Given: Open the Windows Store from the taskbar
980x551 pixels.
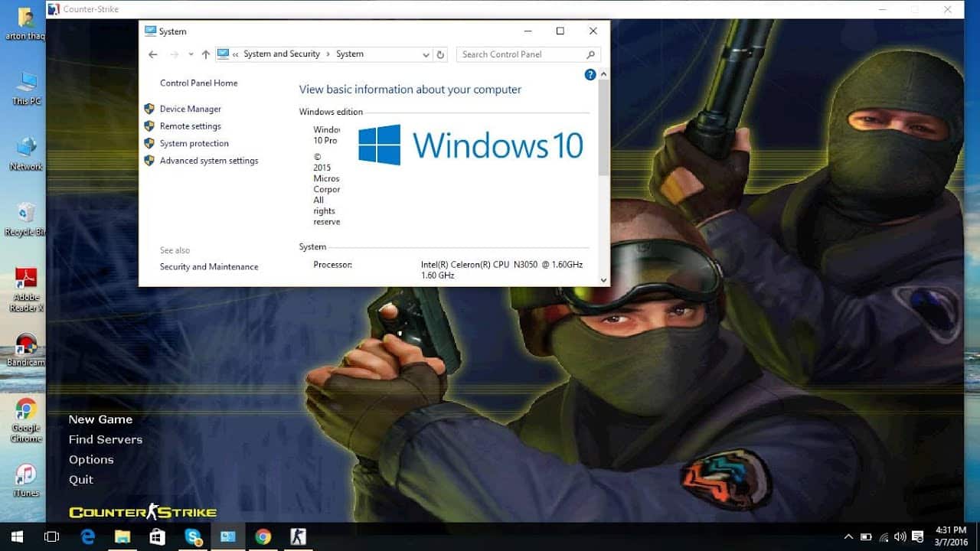Looking at the screenshot, I should [157, 536].
